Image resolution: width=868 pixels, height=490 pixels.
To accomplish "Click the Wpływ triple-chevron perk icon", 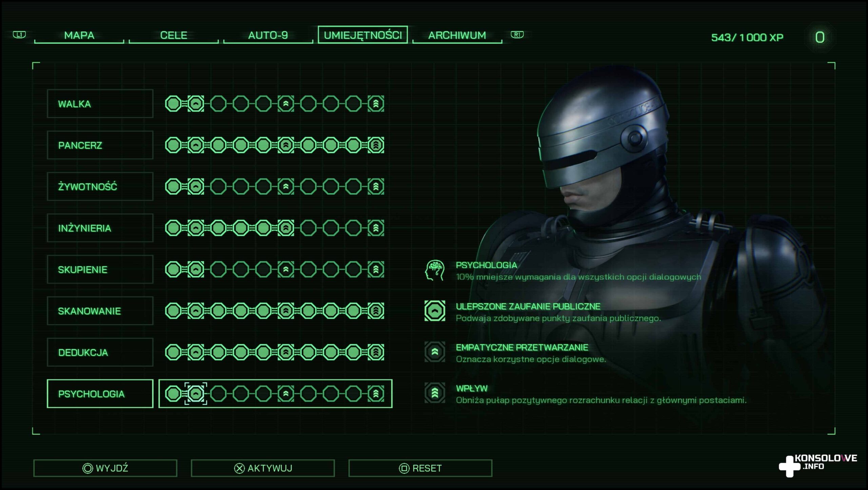I will 435,393.
